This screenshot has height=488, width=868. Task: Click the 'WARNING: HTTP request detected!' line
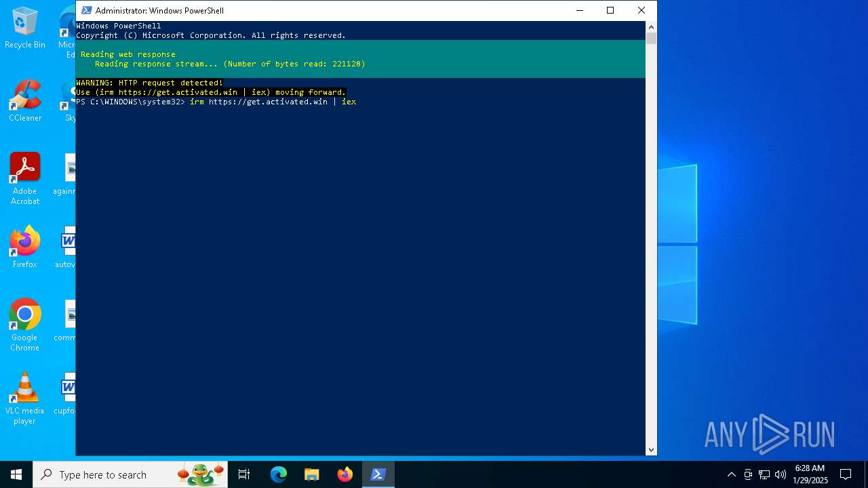pyautogui.click(x=149, y=83)
